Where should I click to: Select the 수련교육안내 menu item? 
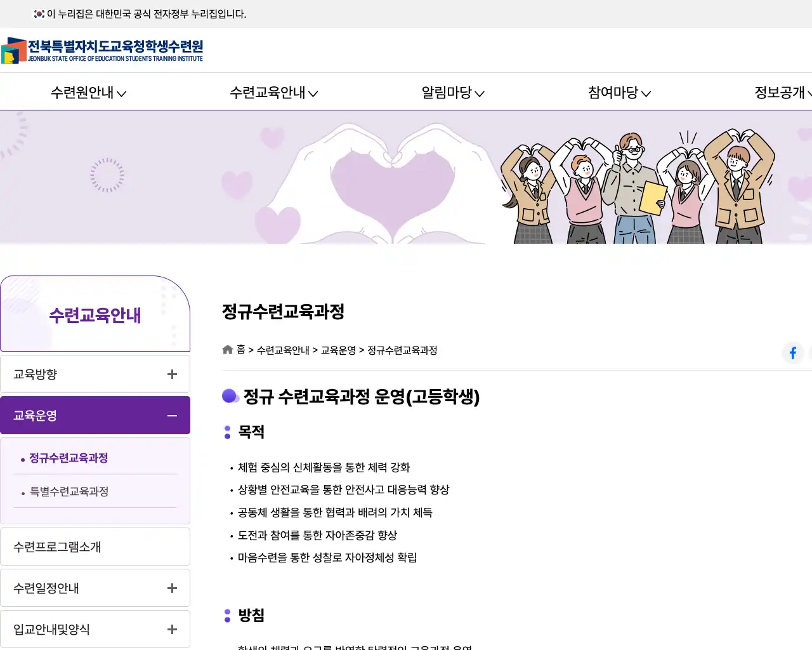[x=273, y=92]
